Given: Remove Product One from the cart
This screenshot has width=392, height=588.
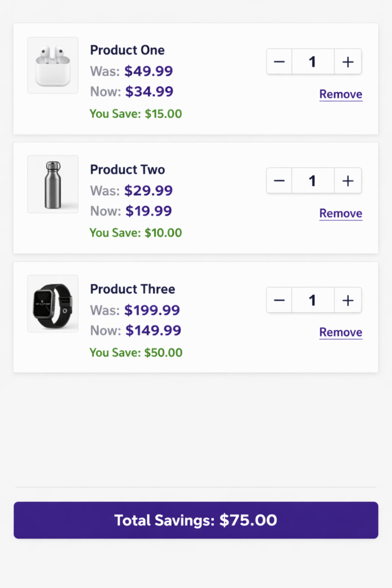Looking at the screenshot, I should pyautogui.click(x=340, y=94).
